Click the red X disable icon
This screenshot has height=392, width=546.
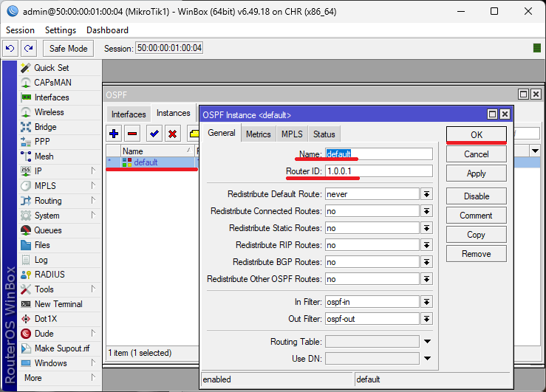tap(173, 134)
